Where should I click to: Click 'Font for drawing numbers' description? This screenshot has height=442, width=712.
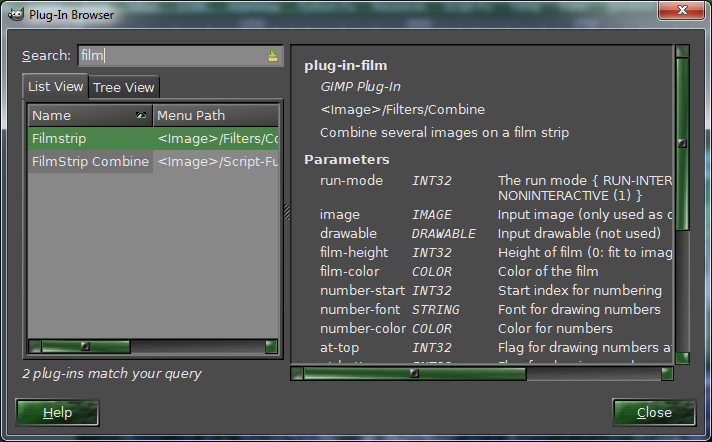[x=579, y=310]
